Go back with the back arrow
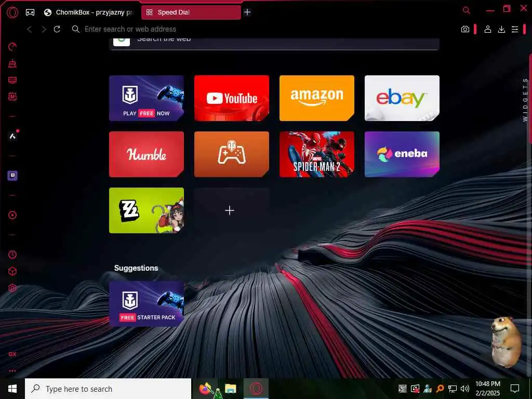Viewport: 532px width, 399px height. [30, 29]
